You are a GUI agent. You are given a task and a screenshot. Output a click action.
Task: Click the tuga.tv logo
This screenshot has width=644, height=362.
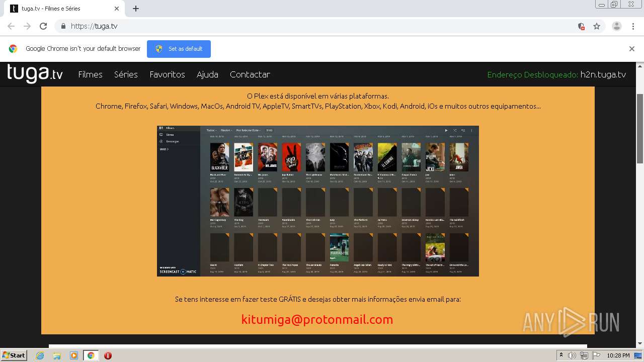(x=35, y=73)
